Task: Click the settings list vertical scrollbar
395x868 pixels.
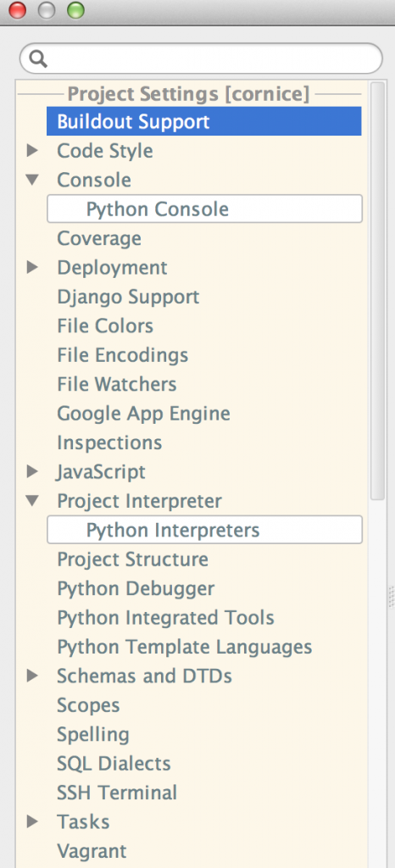Action: pyautogui.click(x=377, y=291)
